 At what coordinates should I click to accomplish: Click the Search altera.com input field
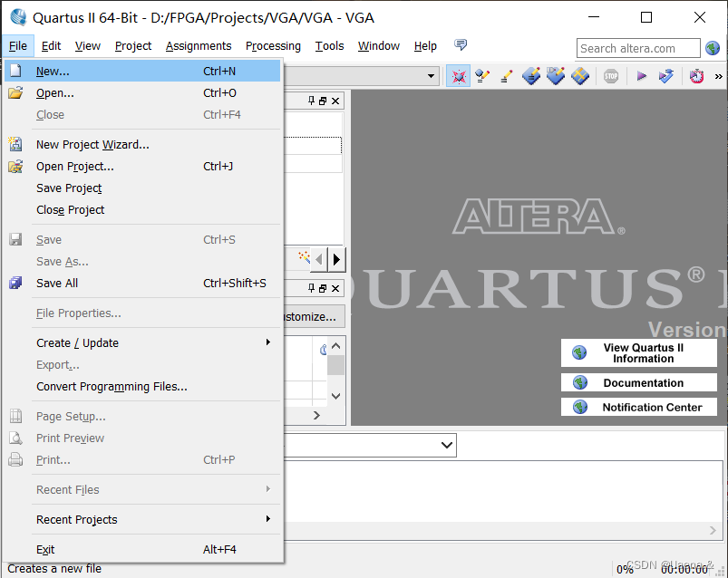pyautogui.click(x=638, y=48)
